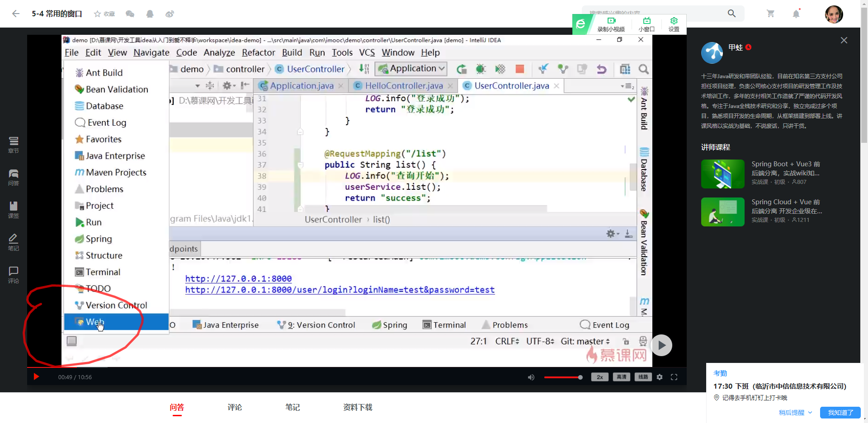Change the UTF-8 file encoding

540,341
